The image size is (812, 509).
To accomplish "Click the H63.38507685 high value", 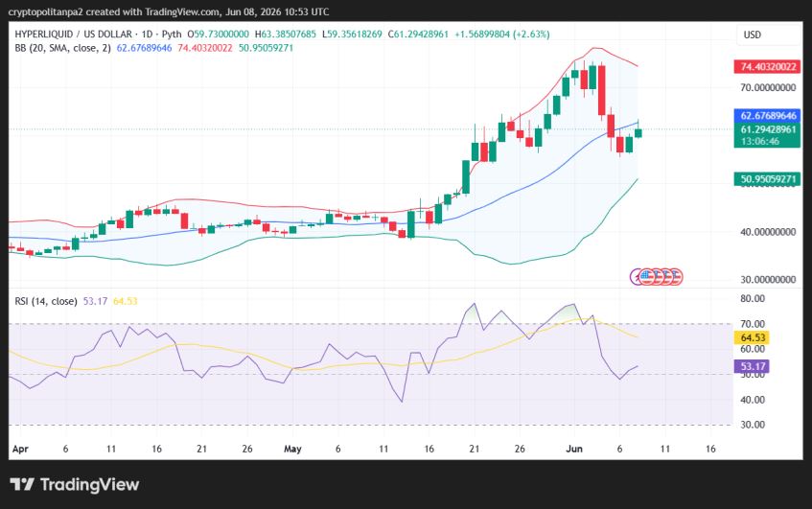I will pos(286,35).
